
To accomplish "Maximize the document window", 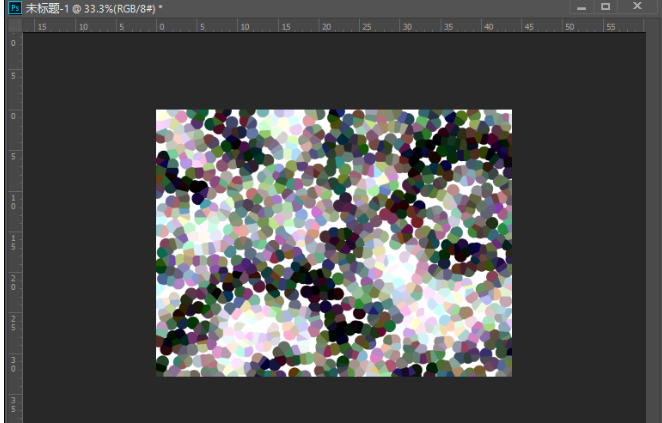I will (606, 8).
